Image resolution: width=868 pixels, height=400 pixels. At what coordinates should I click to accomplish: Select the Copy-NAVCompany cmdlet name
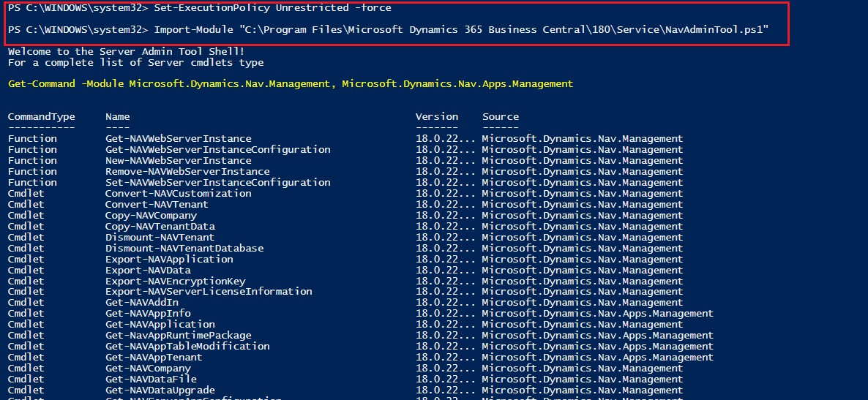pyautogui.click(x=151, y=215)
